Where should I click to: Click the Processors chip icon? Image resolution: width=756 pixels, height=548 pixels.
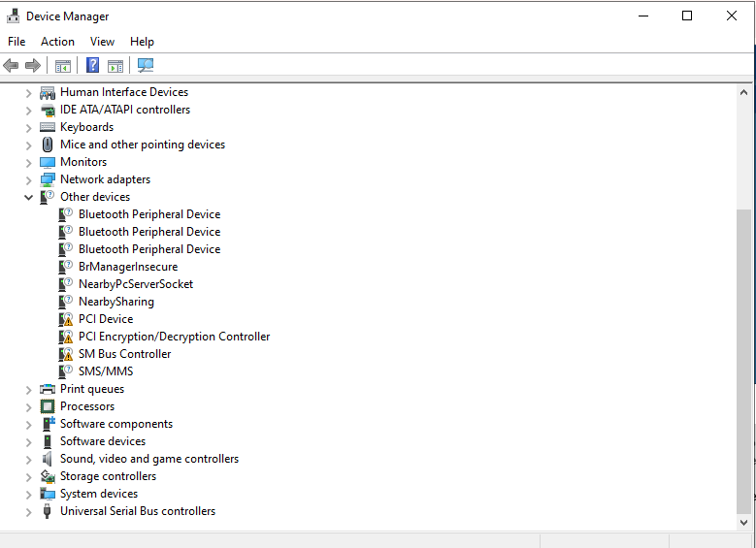click(x=48, y=406)
